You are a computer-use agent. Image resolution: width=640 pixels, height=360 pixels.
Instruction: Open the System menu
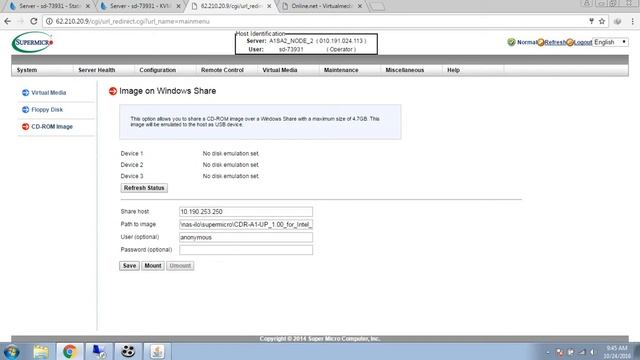tap(27, 70)
